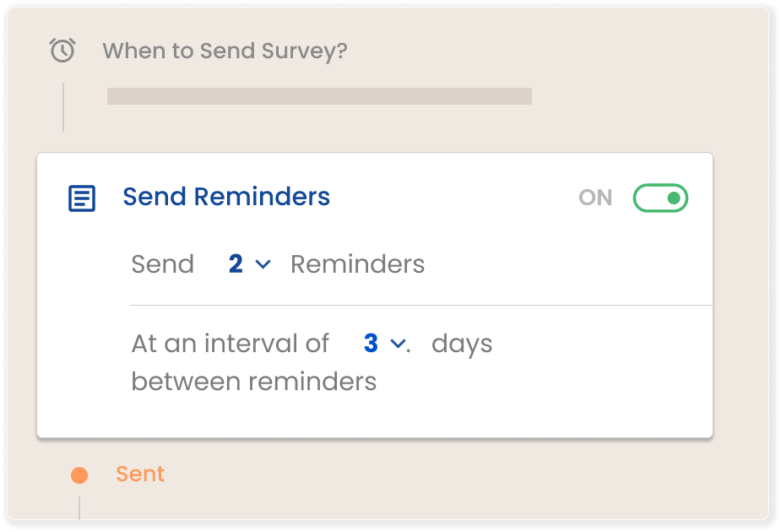Click the green knob inside the toggle
Viewport: 781px width, 532px height.
pyautogui.click(x=674, y=198)
